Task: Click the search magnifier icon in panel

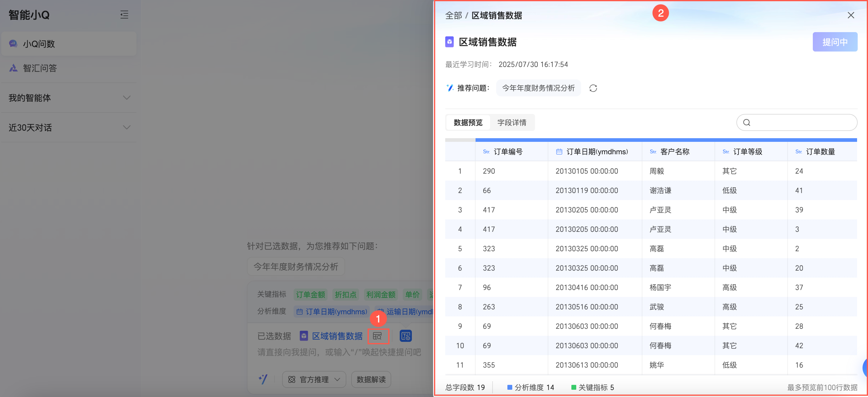Action: coord(747,122)
